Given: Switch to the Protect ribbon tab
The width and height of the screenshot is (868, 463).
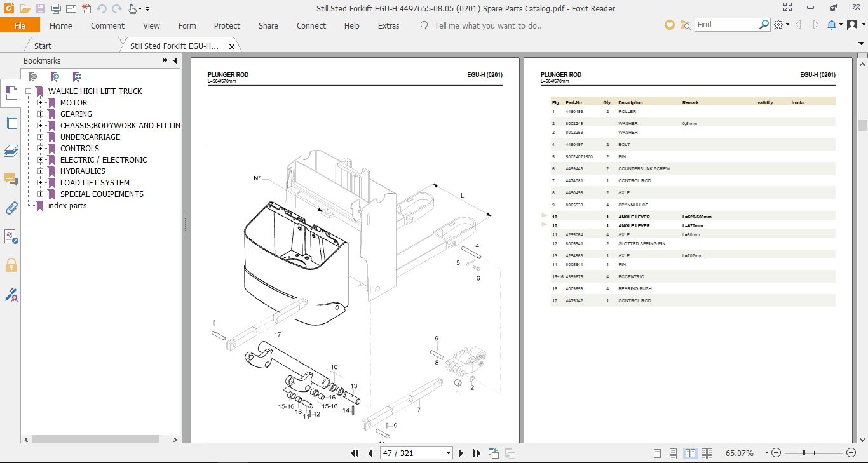Looking at the screenshot, I should (x=227, y=26).
